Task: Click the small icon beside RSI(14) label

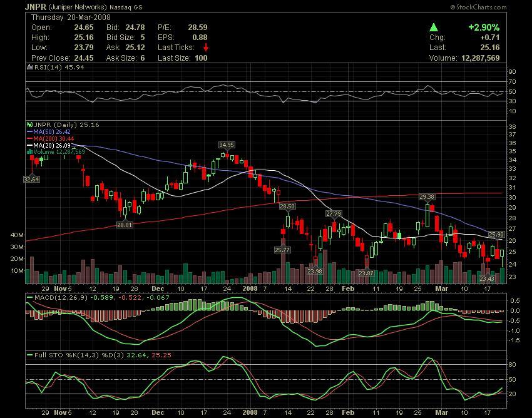Action: pyautogui.click(x=30, y=67)
